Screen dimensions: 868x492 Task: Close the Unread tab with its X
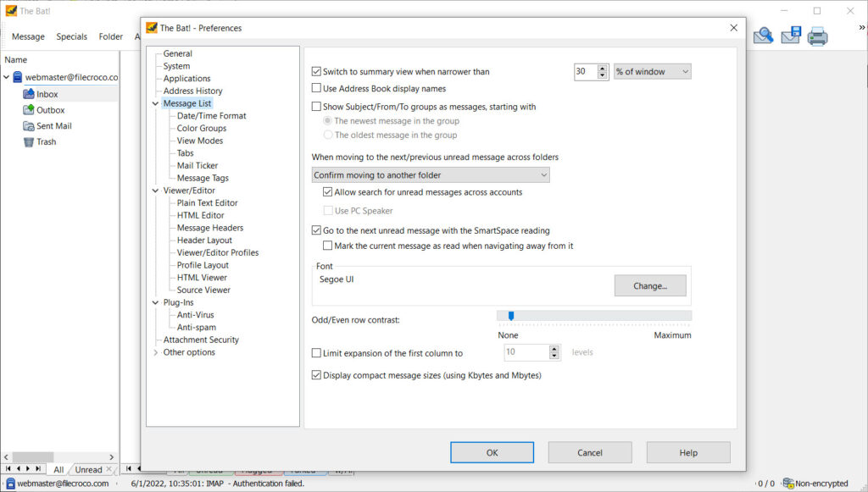108,469
